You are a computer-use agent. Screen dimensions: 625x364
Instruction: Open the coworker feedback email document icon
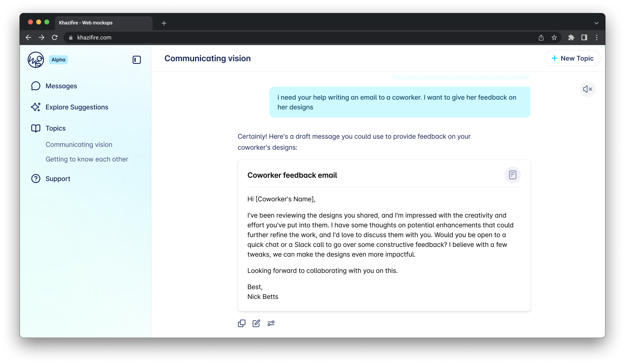coord(512,175)
